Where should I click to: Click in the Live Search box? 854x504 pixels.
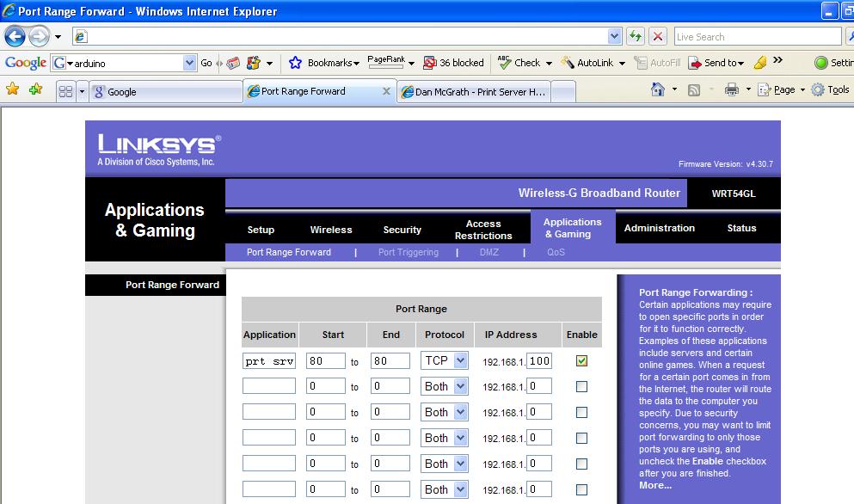[x=757, y=36]
